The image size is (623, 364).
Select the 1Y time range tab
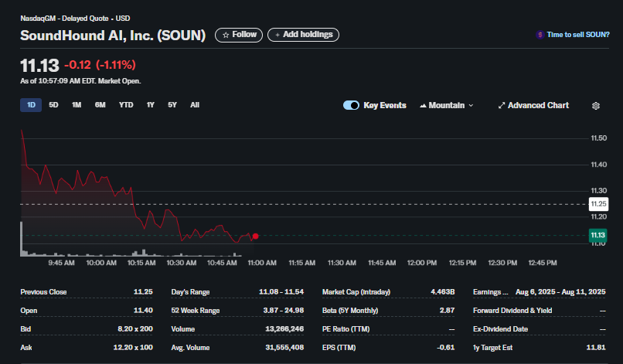(x=150, y=105)
